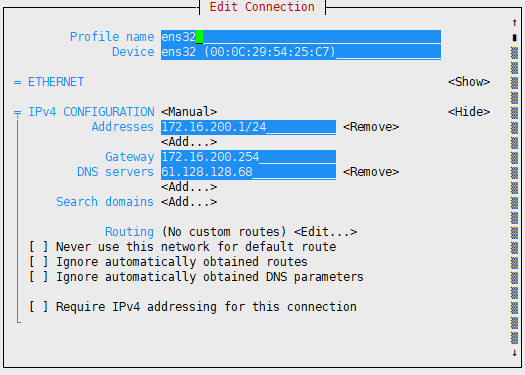Click the scroll down arrow
Image resolution: width=525 pixels, height=375 pixels.
tap(515, 353)
